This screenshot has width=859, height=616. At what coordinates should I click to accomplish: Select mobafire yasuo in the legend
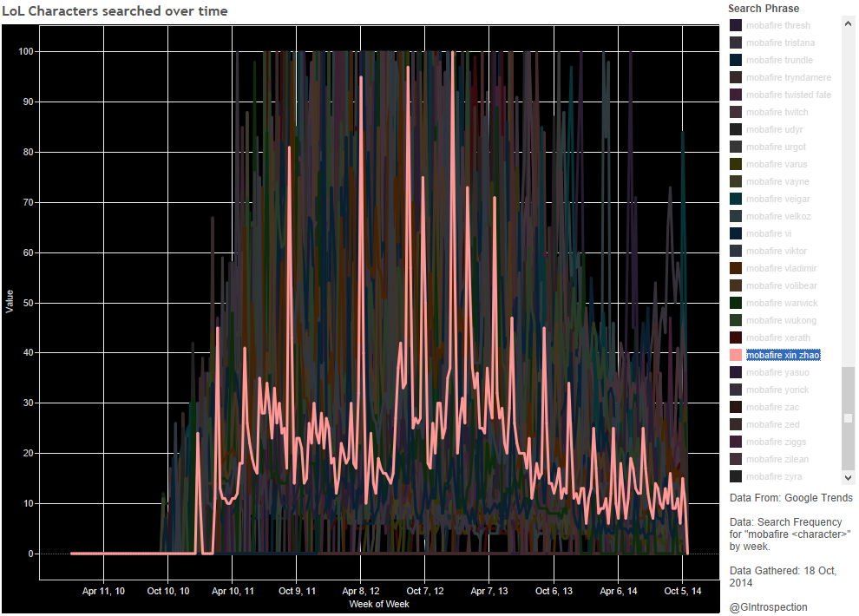(x=777, y=372)
